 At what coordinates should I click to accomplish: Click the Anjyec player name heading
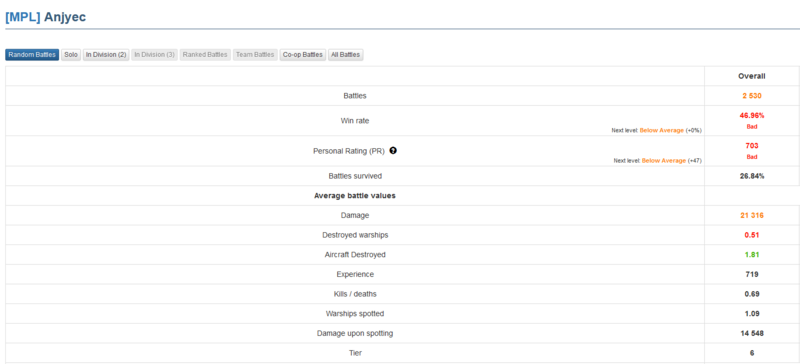coord(65,17)
